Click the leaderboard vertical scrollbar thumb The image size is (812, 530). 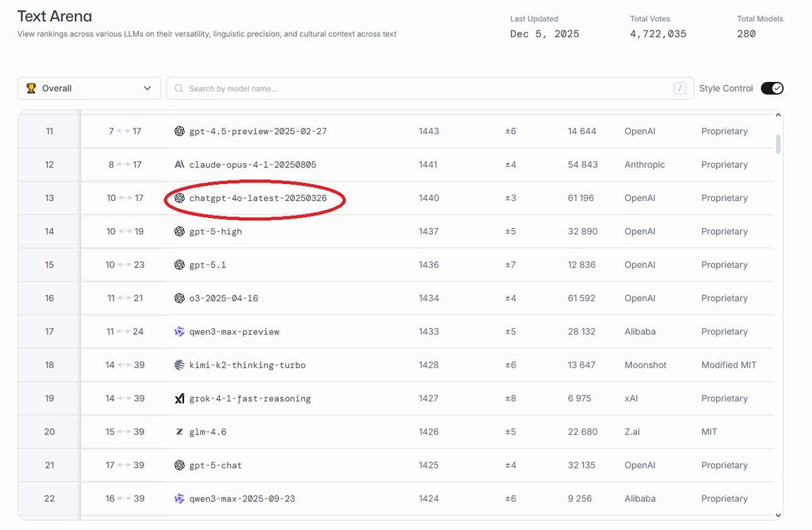778,144
